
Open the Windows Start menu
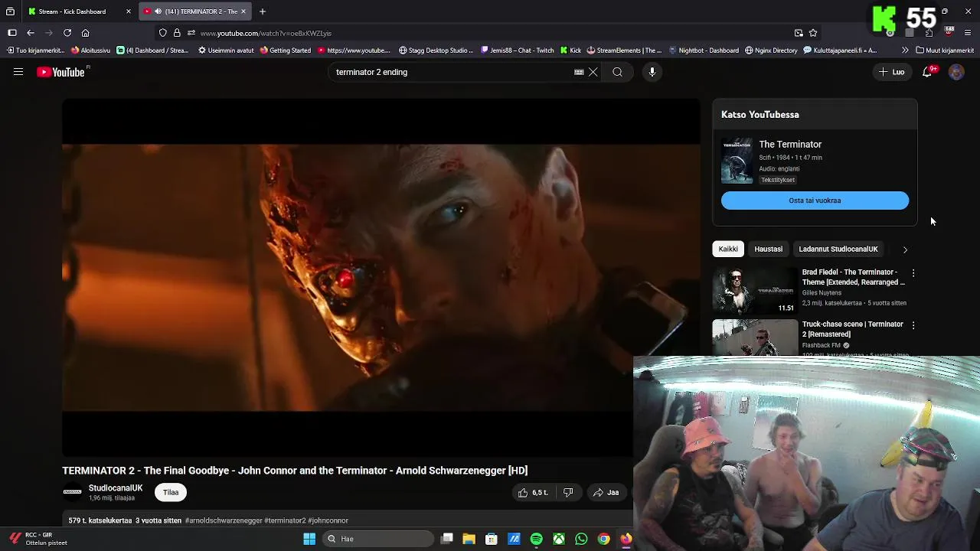(x=309, y=539)
